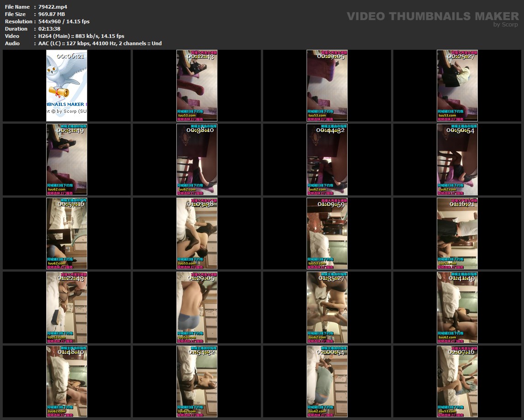524x420 pixels.
Task: Open the frame at timestamp 00:25:27
Action: pos(457,86)
